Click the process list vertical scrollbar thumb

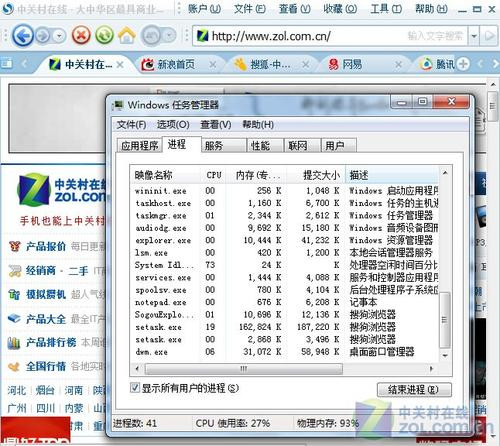point(445,320)
